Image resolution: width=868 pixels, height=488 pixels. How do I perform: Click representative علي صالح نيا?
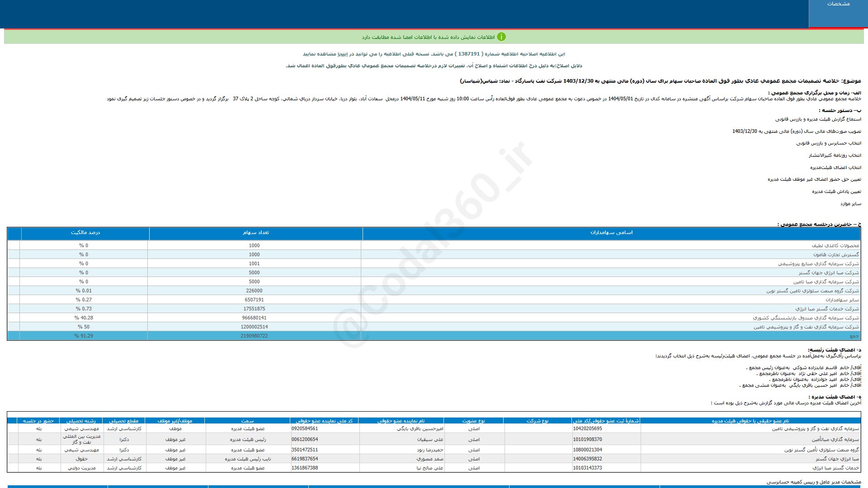point(430,468)
